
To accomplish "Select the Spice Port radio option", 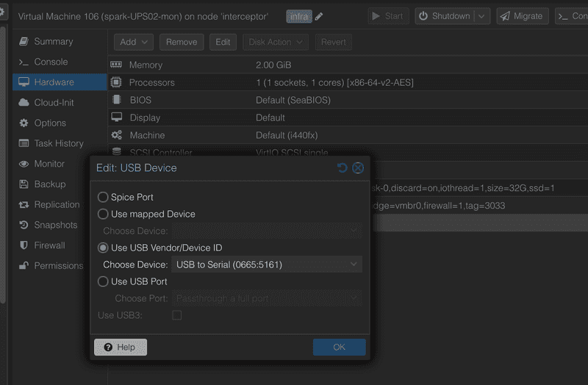I will [x=104, y=198].
